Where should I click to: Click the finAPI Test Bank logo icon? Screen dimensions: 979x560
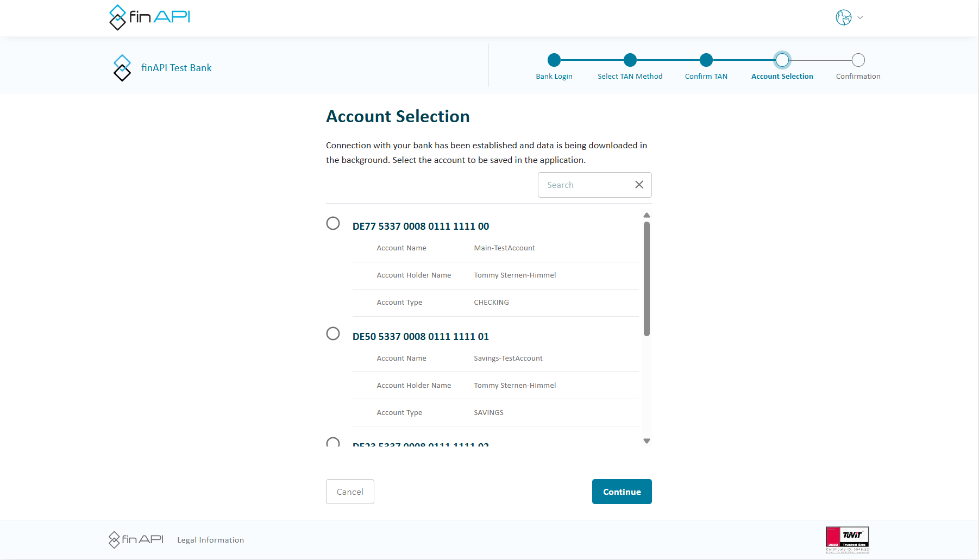(122, 68)
